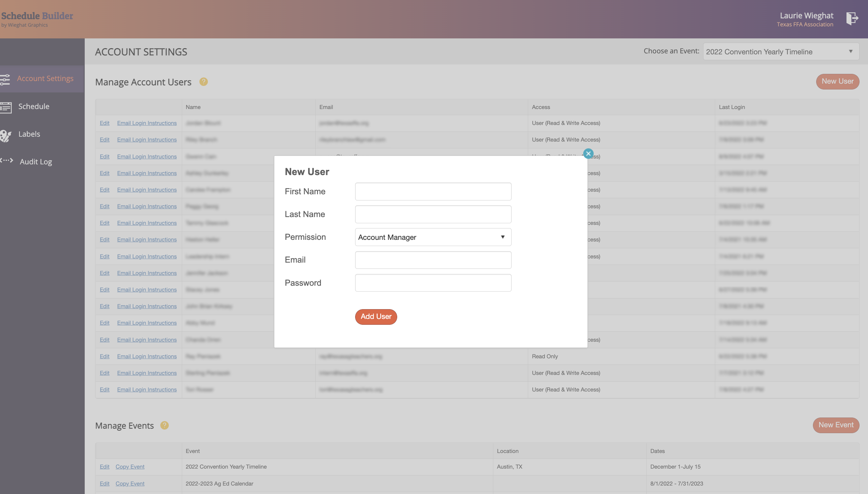Focus the Email input field
This screenshot has width=868, height=494.
click(x=433, y=260)
